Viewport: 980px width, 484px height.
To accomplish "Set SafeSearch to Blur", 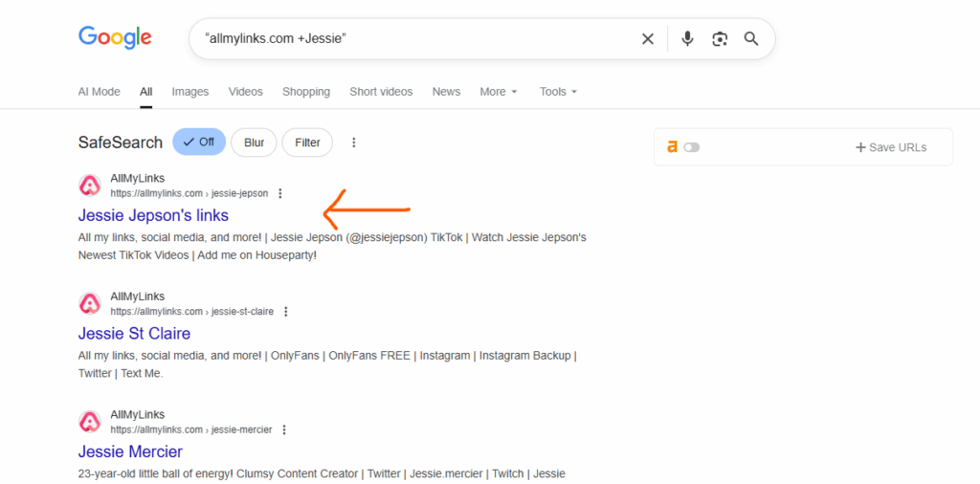I will click(254, 143).
